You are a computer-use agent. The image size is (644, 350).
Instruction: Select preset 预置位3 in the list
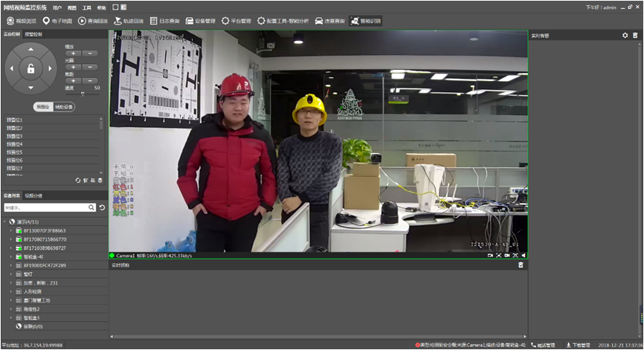[52, 136]
